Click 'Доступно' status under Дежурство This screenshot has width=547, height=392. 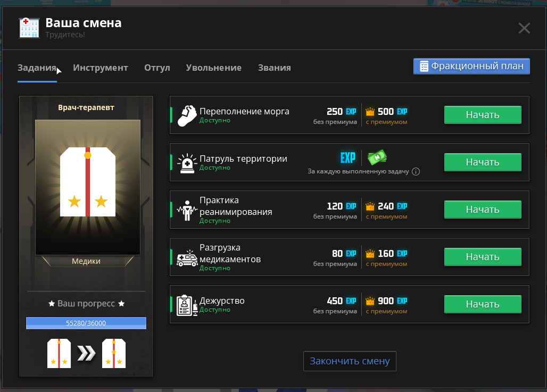tap(214, 310)
